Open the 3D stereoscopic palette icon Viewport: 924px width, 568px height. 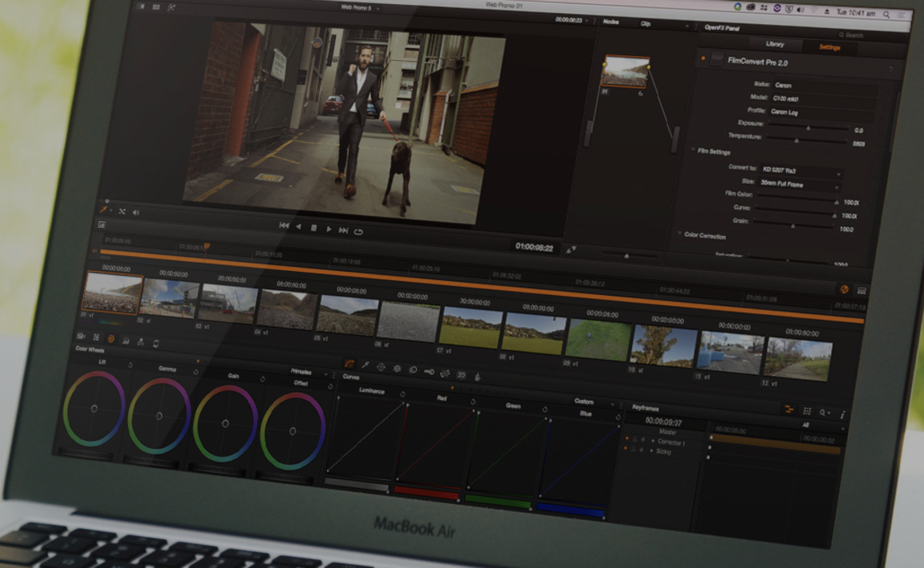[x=461, y=375]
